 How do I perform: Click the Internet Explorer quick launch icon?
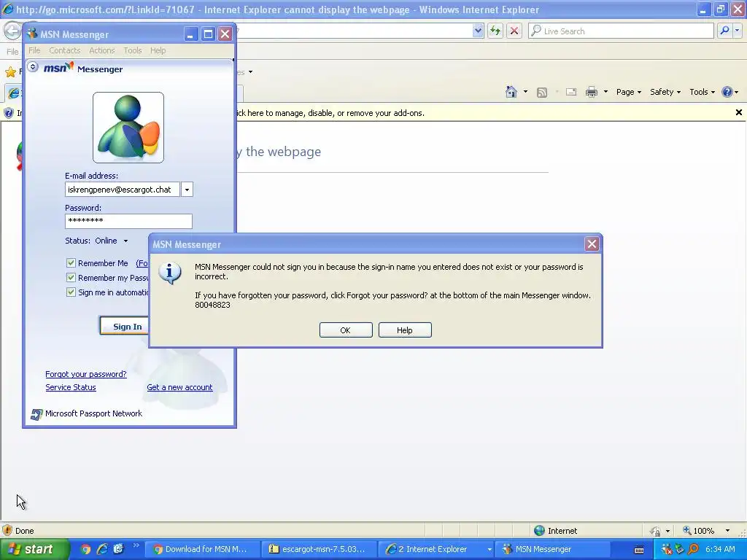pyautogui.click(x=102, y=549)
